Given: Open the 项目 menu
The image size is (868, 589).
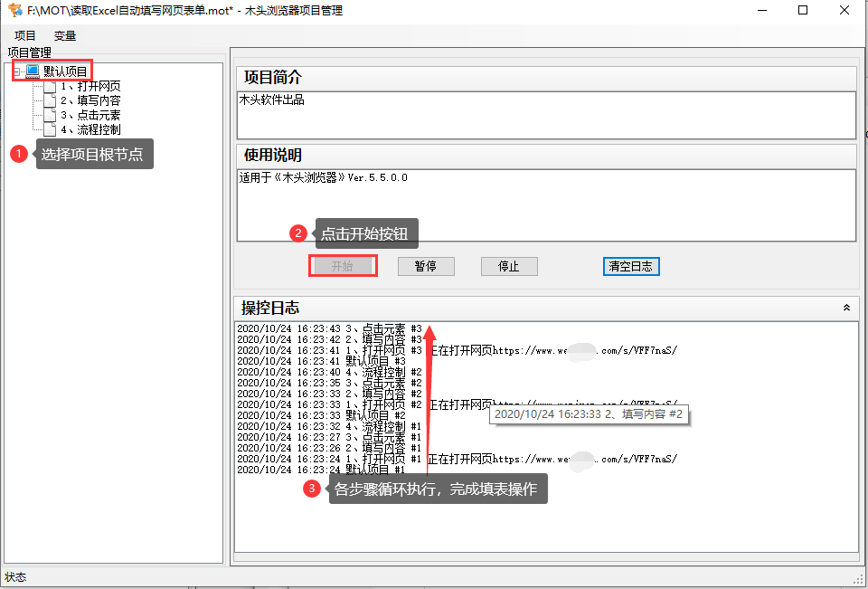Looking at the screenshot, I should tap(24, 35).
